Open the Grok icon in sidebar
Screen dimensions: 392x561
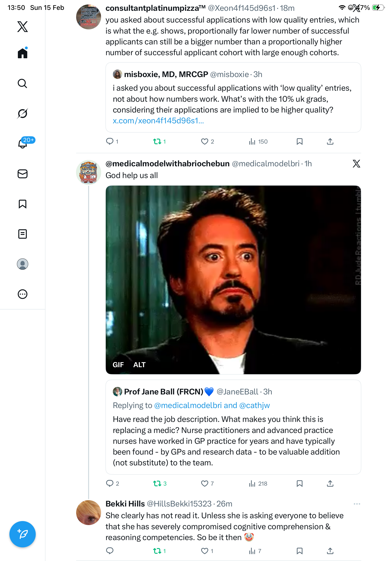tap(23, 113)
